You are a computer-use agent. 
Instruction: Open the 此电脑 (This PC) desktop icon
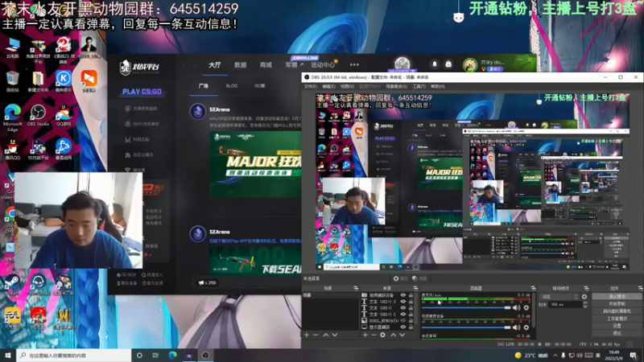[x=12, y=47]
